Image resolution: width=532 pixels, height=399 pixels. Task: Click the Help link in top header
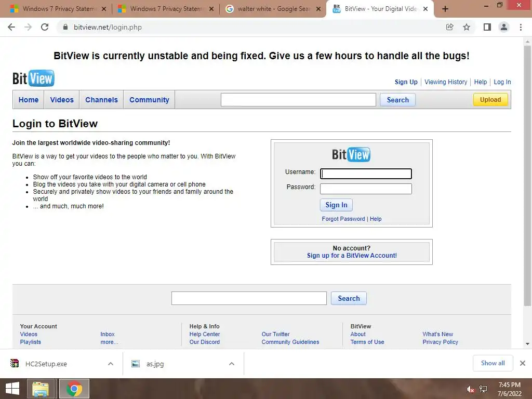[x=481, y=82]
